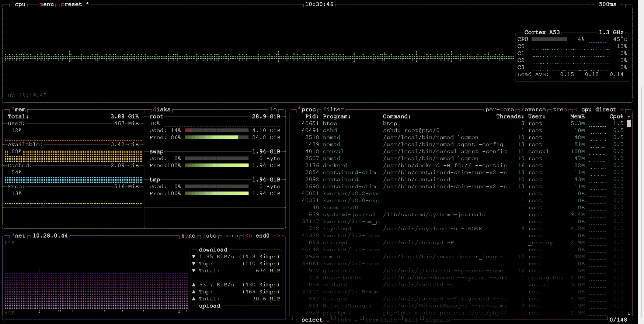Toggle process tree view

point(560,110)
